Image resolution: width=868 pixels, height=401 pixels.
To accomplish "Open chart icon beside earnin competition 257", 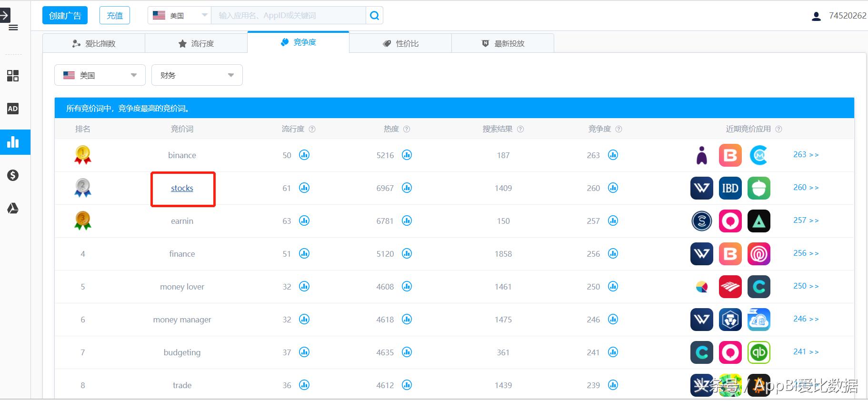I will [x=613, y=221].
